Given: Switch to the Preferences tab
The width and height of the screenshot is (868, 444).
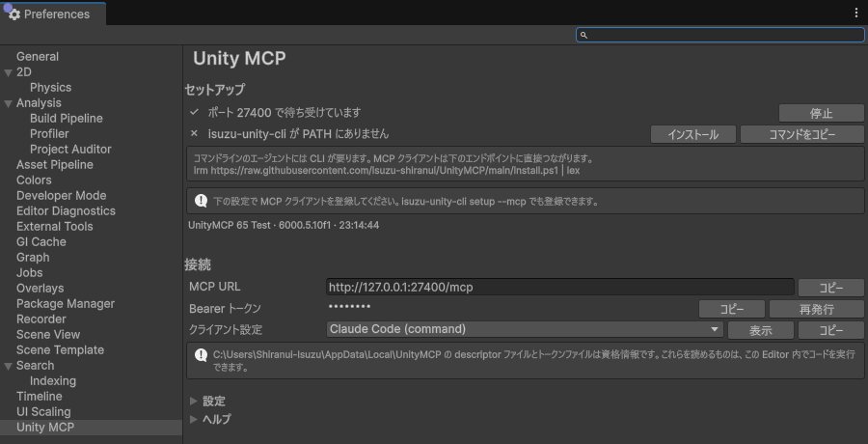Looking at the screenshot, I should pyautogui.click(x=53, y=14).
